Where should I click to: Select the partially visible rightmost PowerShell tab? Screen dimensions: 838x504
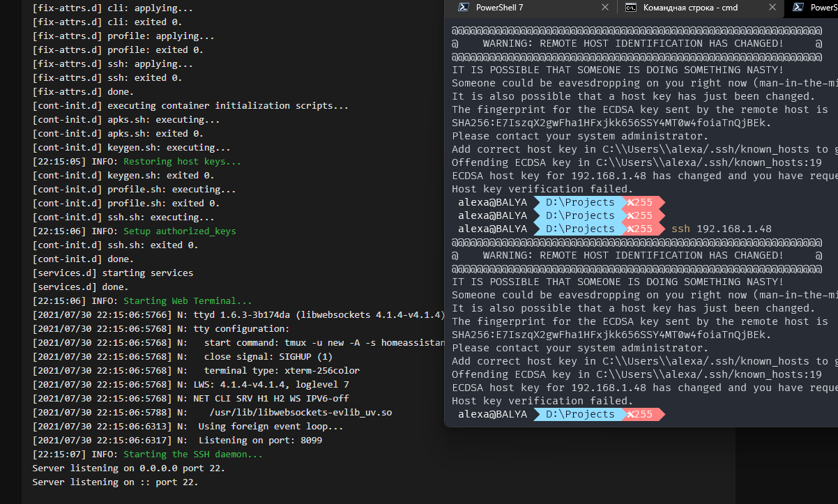[x=823, y=8]
